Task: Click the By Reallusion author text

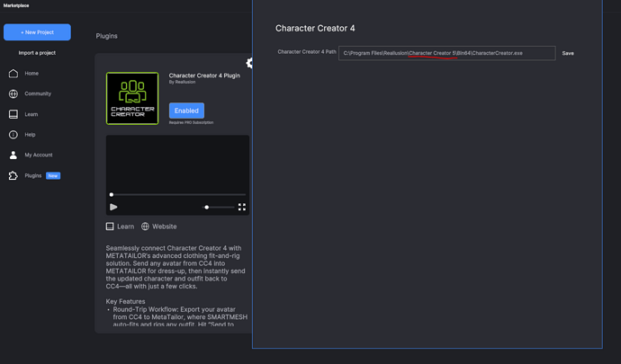Action: (x=182, y=82)
